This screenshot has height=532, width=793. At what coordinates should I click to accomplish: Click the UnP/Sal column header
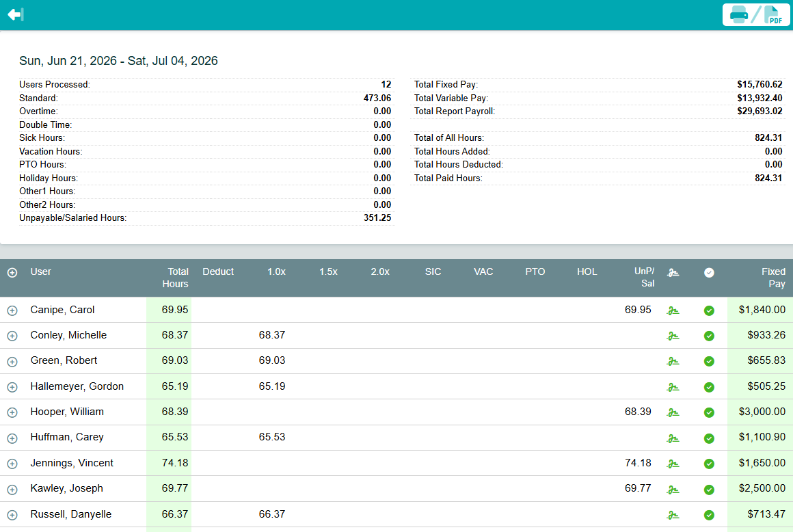point(644,277)
